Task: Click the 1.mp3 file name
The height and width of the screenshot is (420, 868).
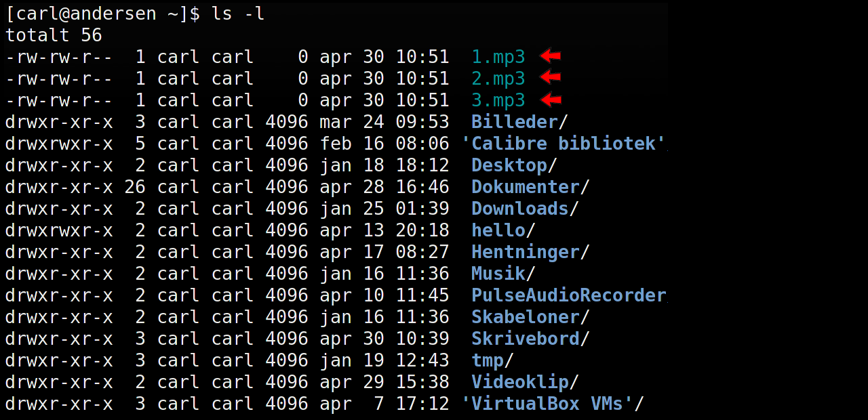Action: click(x=498, y=57)
